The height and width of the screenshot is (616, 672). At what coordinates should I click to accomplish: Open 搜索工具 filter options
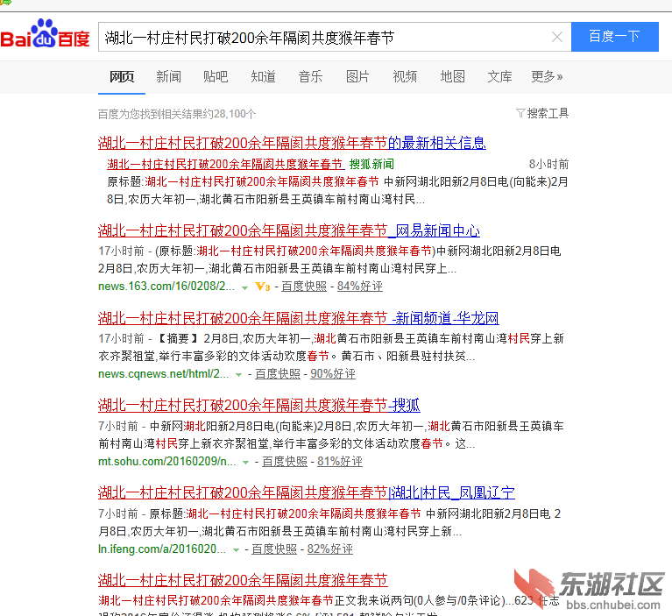point(548,113)
